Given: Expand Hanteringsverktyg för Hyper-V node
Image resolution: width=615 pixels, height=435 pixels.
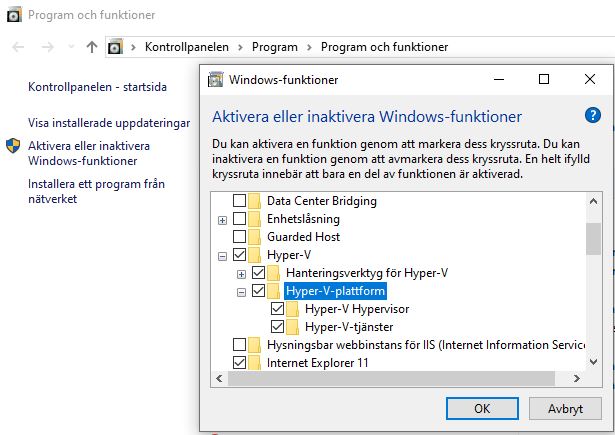Looking at the screenshot, I should [x=242, y=275].
